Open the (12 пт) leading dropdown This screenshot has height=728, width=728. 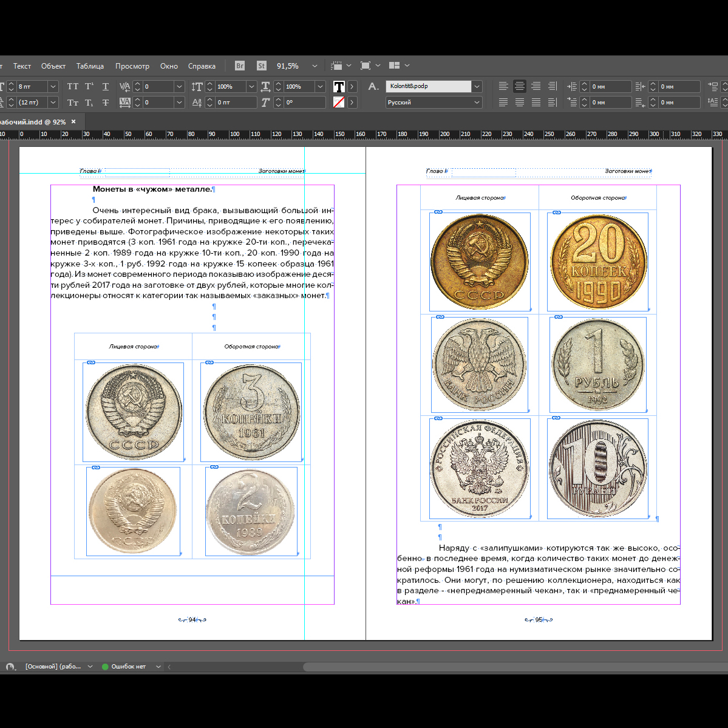click(53, 102)
